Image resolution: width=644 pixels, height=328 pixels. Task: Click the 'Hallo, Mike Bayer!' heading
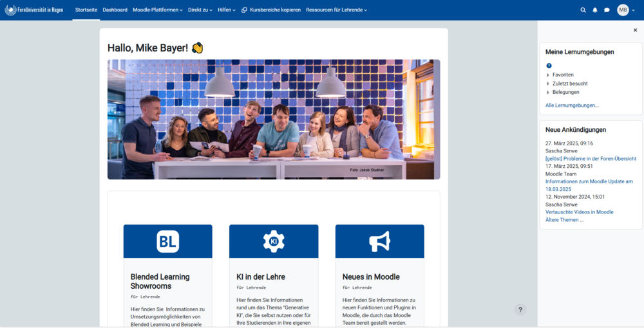155,48
